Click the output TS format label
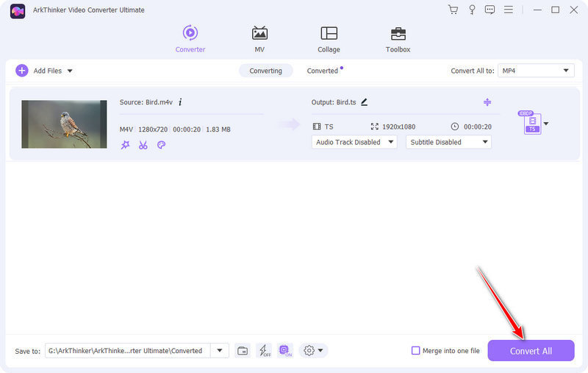 coord(329,127)
